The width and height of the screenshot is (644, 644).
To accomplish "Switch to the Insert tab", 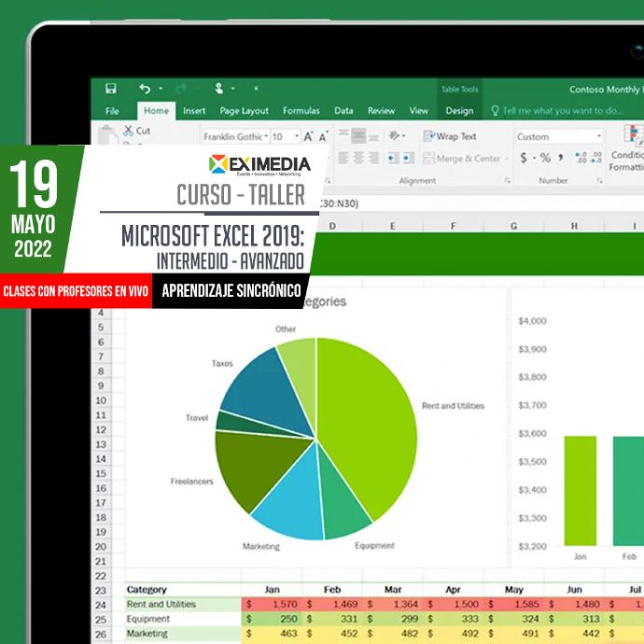I will pos(194,111).
